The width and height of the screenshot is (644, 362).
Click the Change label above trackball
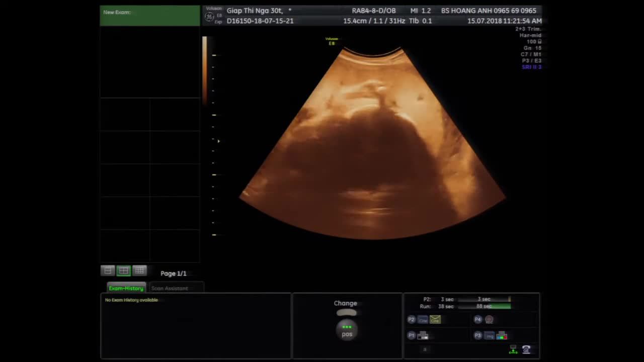coord(345,303)
